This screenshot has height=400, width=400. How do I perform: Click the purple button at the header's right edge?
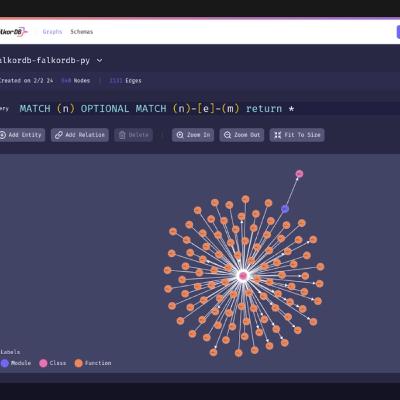tap(398, 32)
